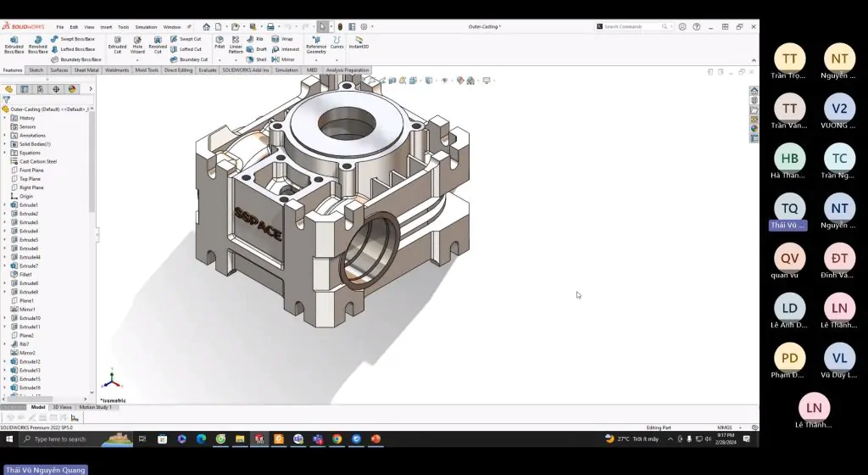Select Front Plane in feature tree
The height and width of the screenshot is (475, 868).
click(31, 170)
